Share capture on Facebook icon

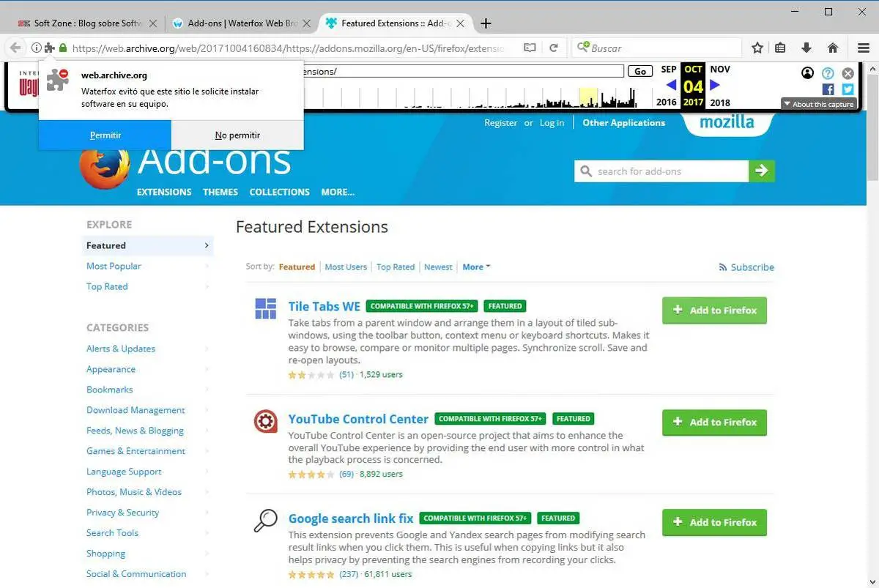coord(828,89)
